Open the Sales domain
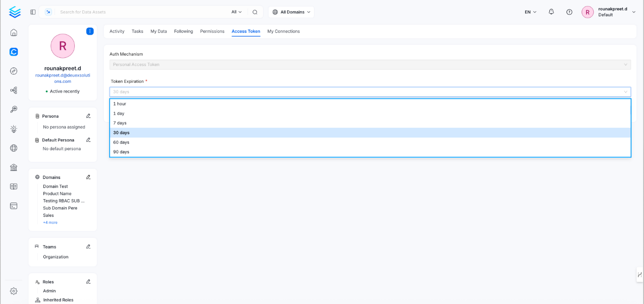The image size is (644, 304). click(x=48, y=215)
